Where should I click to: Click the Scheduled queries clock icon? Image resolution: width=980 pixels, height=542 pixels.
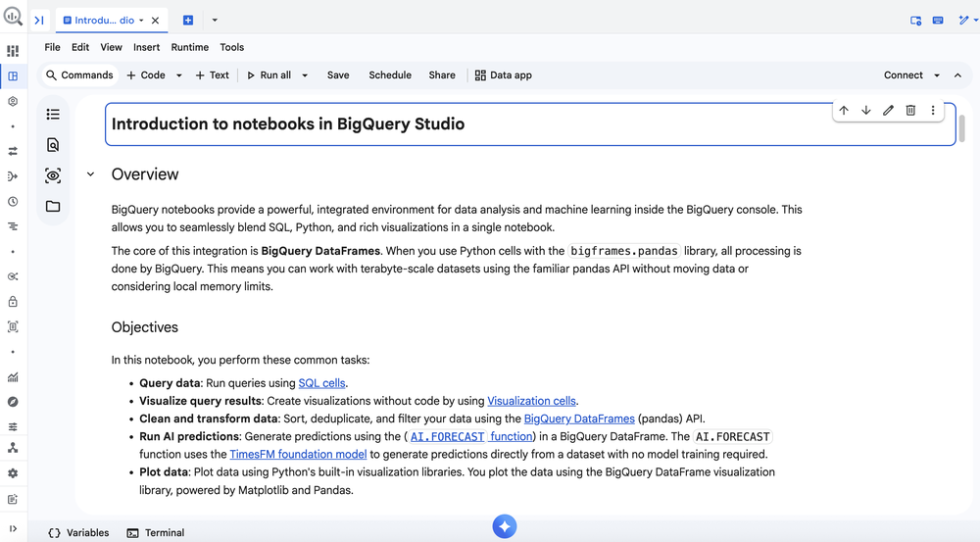click(13, 201)
